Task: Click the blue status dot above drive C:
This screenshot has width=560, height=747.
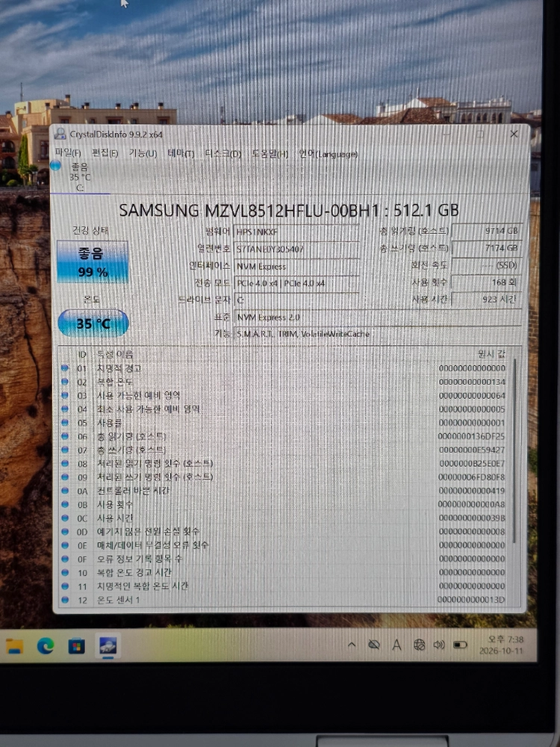Action: [x=56, y=165]
